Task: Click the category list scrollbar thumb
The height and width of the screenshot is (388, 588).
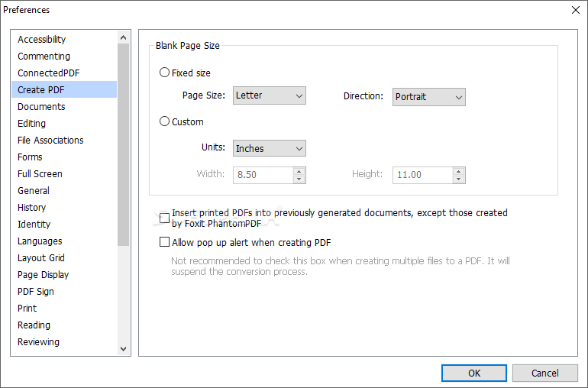Action: pos(124,145)
